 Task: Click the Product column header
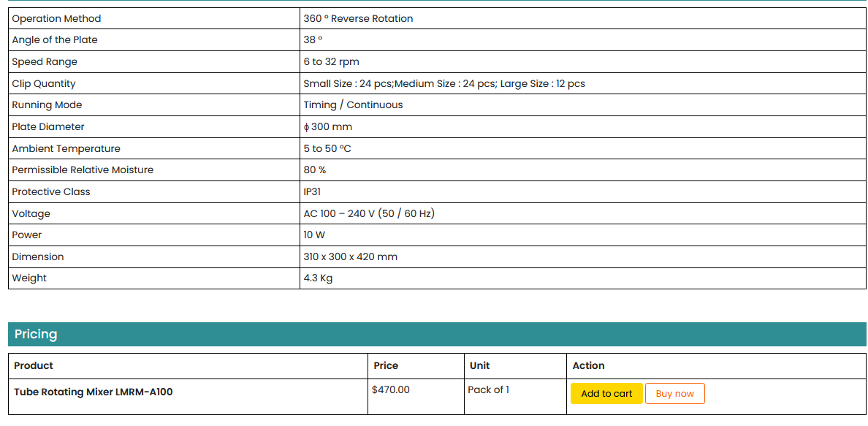pyautogui.click(x=34, y=365)
